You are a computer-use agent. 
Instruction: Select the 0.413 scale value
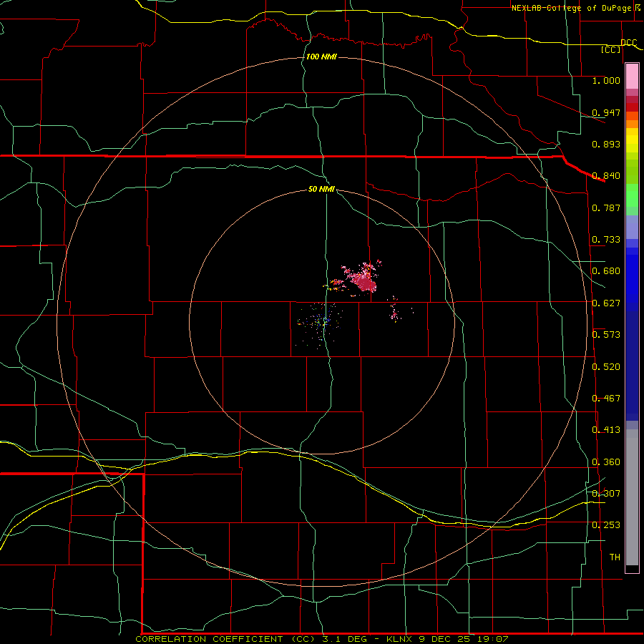[606, 430]
